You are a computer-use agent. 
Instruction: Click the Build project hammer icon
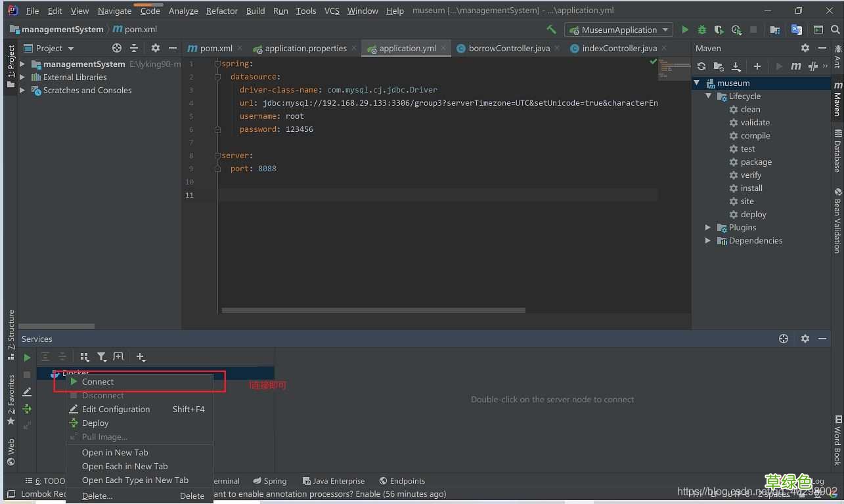coord(551,30)
